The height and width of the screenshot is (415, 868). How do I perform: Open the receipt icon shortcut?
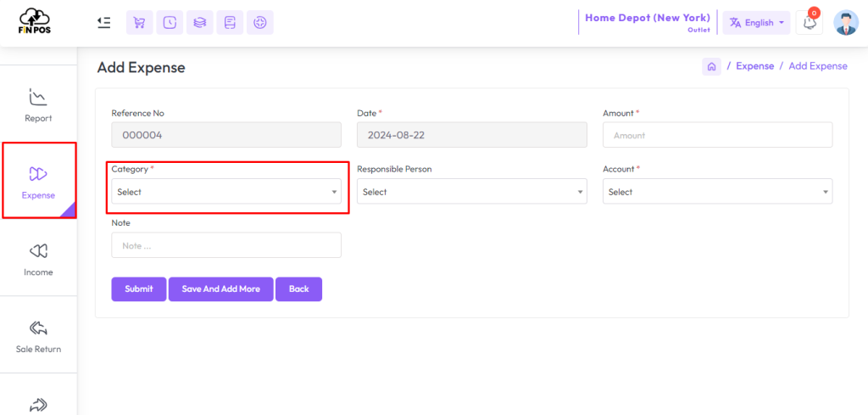coord(230,23)
